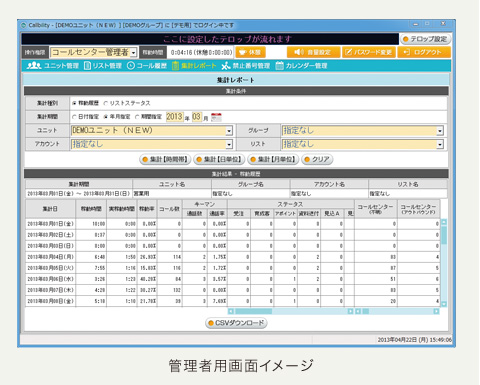Screen dimensions: 480x385
Task: Open カレンダー管理 in the navigation bar
Action: tap(302, 66)
